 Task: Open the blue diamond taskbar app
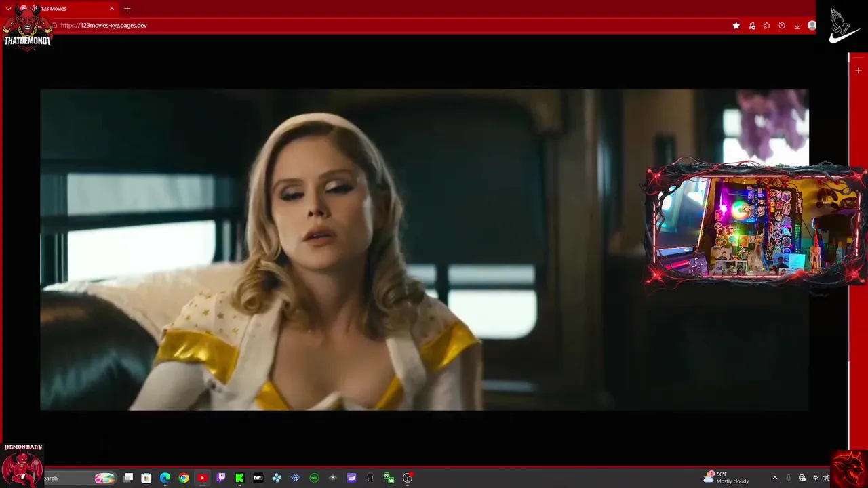pos(296,478)
